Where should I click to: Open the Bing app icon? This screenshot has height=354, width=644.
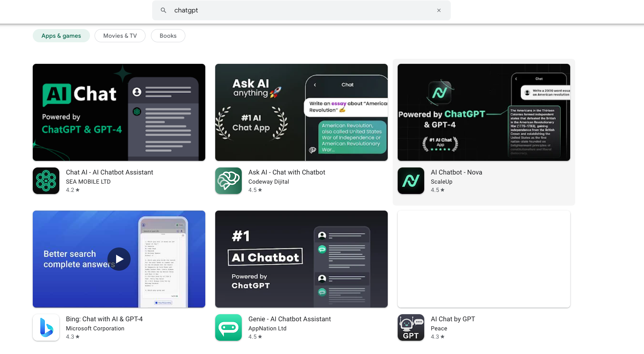click(x=46, y=327)
